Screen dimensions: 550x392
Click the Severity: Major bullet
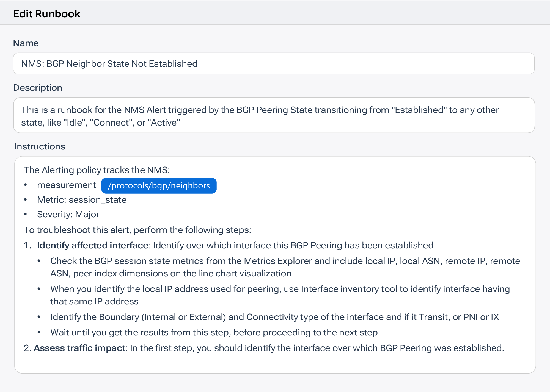pos(68,214)
